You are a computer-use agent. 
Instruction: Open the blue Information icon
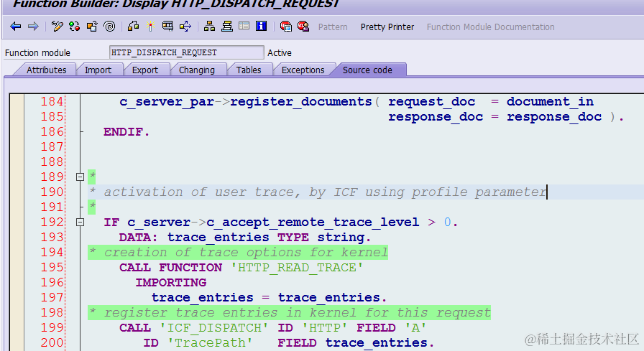click(261, 27)
